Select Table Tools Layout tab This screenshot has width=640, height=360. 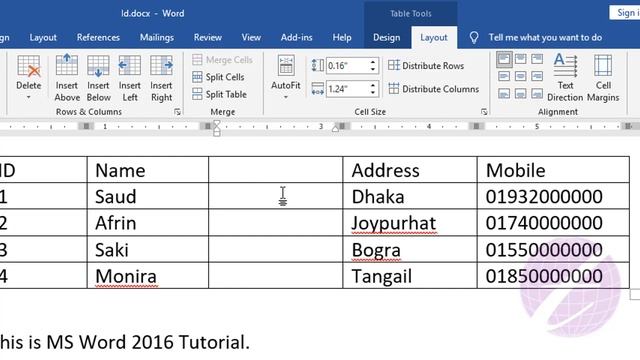click(434, 38)
